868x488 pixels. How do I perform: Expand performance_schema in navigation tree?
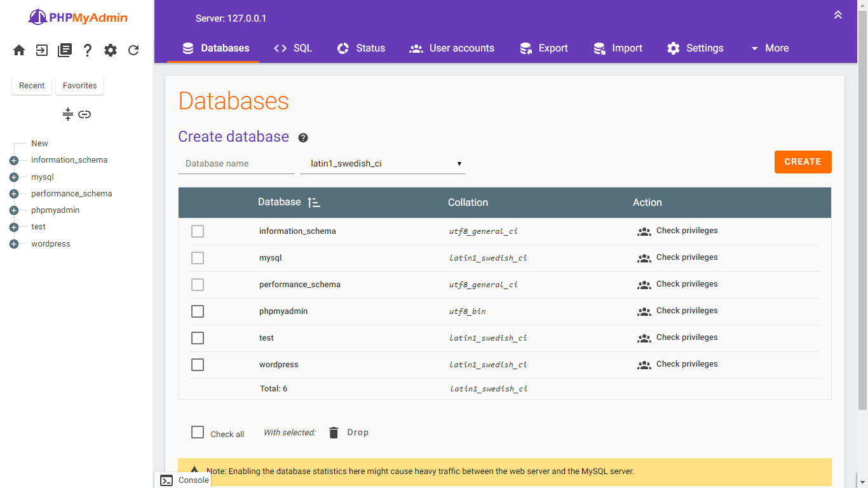click(x=14, y=194)
